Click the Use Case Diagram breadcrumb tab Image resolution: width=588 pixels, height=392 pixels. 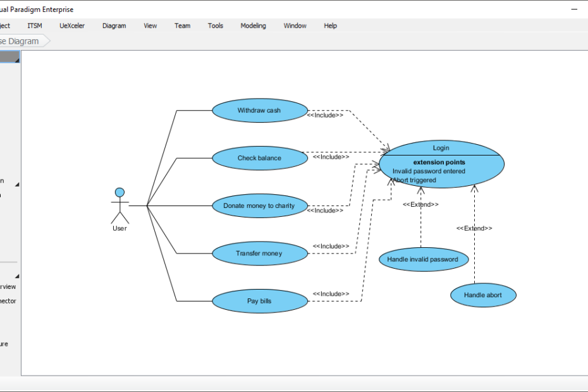click(x=19, y=39)
